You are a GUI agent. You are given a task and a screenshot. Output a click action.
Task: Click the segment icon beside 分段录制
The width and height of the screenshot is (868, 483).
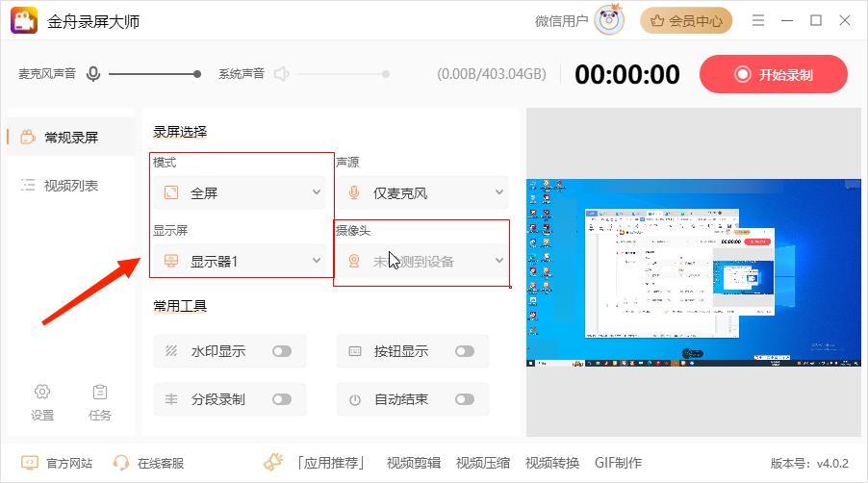pos(171,399)
